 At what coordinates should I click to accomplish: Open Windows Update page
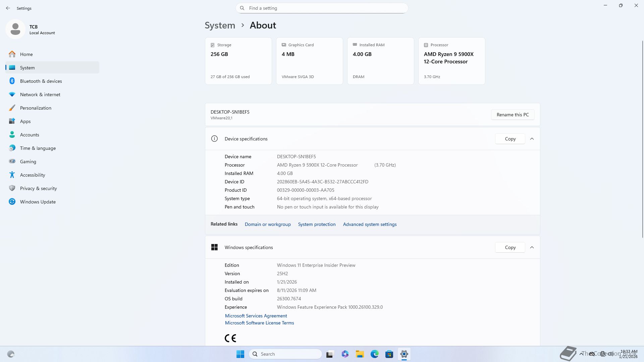[x=38, y=202]
